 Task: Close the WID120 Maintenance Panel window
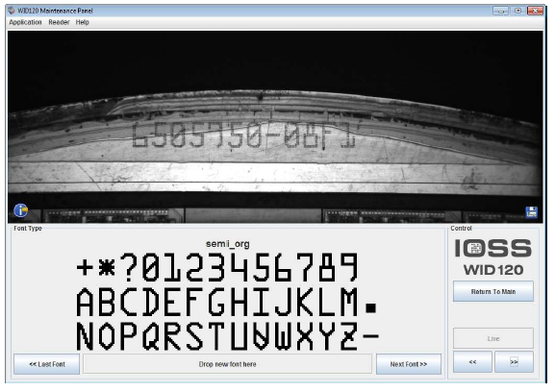pos(535,11)
